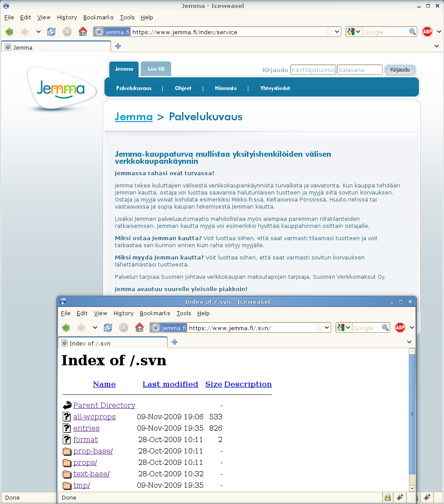Screen dimensions: 444x504
Task: Click the search magnifier in main Google box
Action: tap(412, 32)
